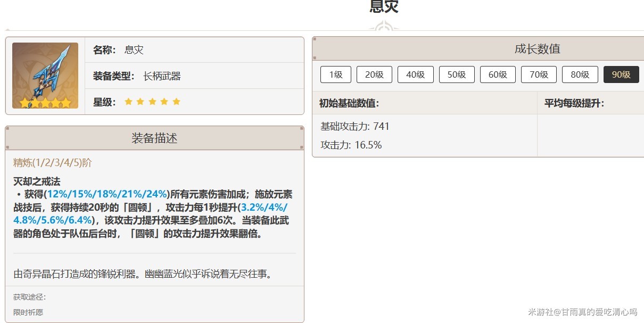Image resolution: width=644 pixels, height=323 pixels.
Task: Open the 80级 stats tab
Action: (x=580, y=74)
